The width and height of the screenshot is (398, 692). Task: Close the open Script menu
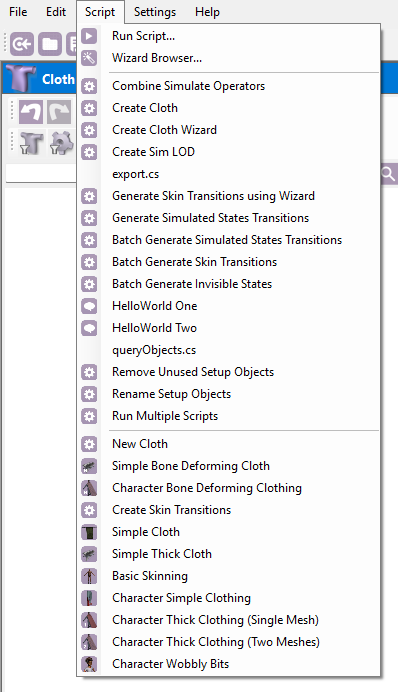tap(100, 12)
